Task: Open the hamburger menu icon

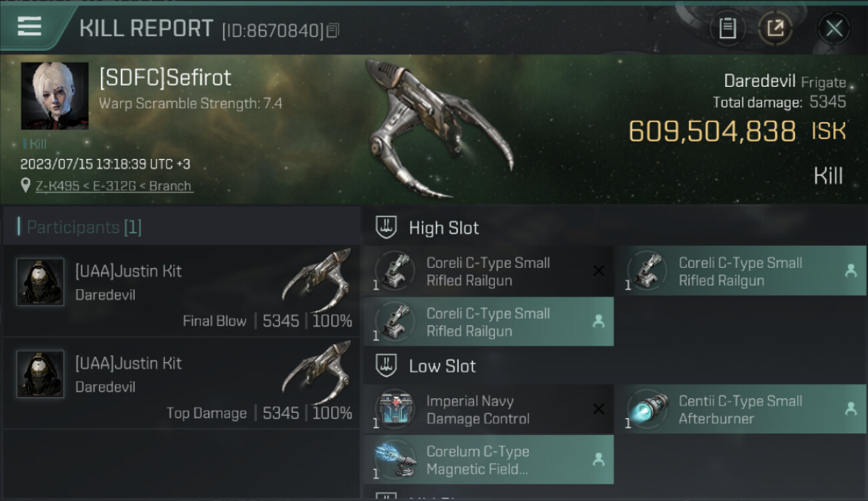Action: tap(29, 26)
